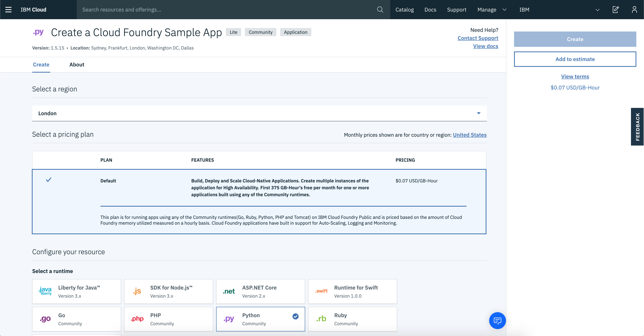
Task: Switch to the About tab
Action: pyautogui.click(x=77, y=64)
